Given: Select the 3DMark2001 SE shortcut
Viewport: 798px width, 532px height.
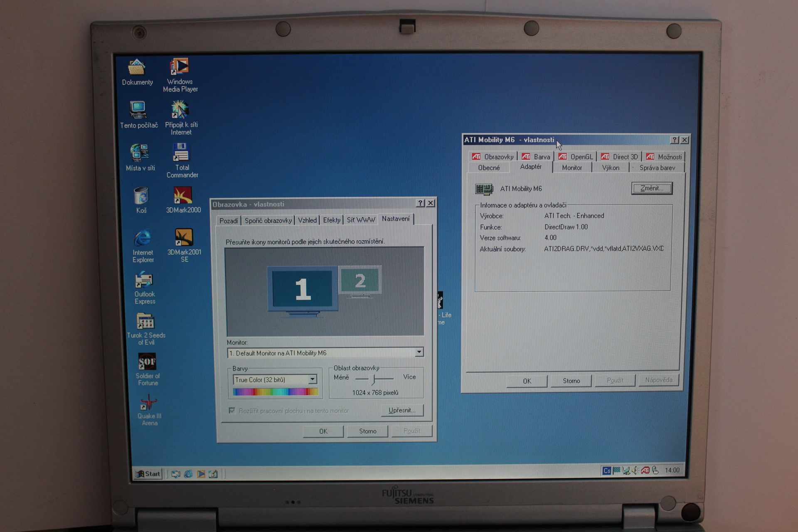Looking at the screenshot, I should (x=184, y=245).
